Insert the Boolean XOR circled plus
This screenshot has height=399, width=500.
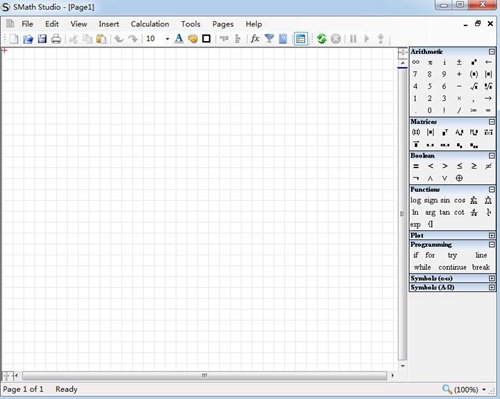point(459,178)
